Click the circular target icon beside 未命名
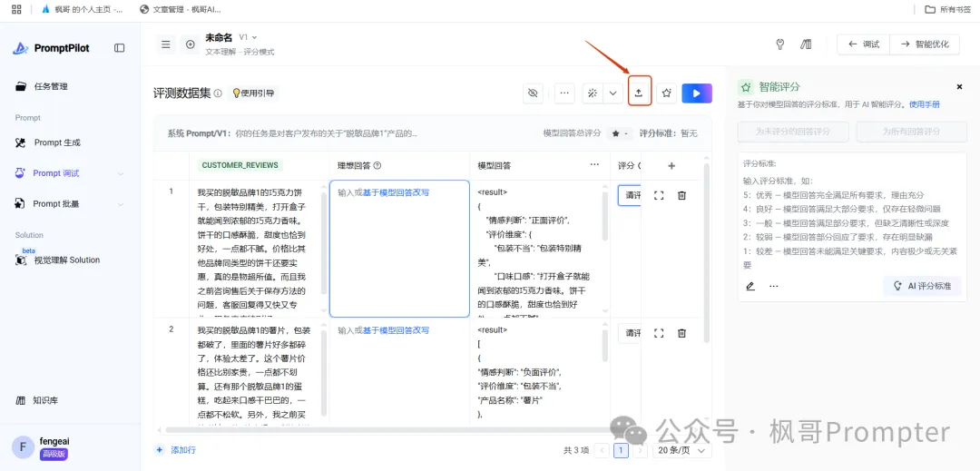The width and height of the screenshot is (980, 471). [190, 44]
